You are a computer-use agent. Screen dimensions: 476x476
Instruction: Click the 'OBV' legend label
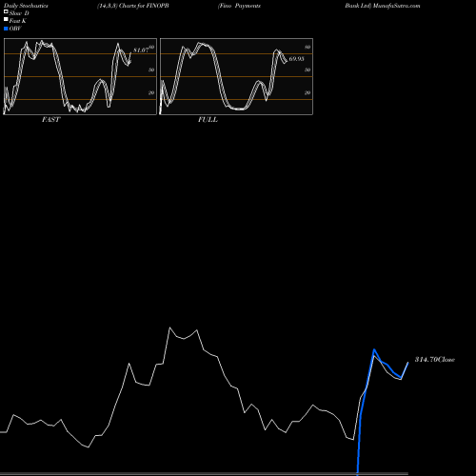click(15, 29)
